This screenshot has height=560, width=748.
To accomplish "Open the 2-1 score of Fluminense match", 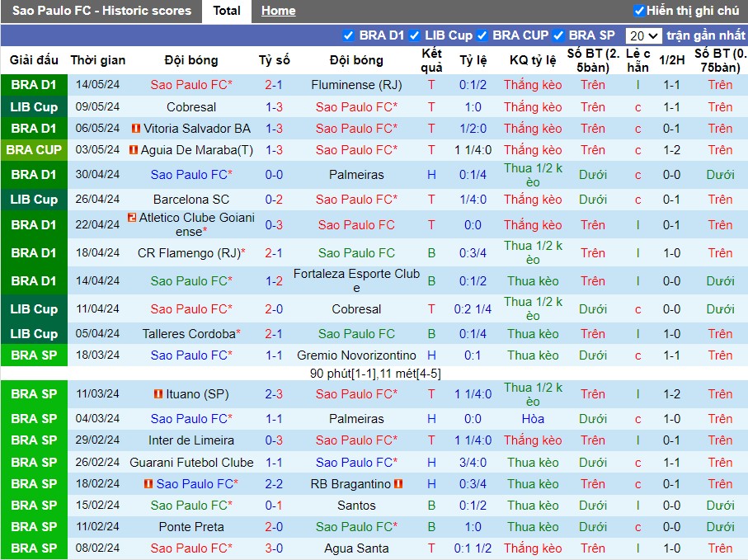I will coord(274,85).
